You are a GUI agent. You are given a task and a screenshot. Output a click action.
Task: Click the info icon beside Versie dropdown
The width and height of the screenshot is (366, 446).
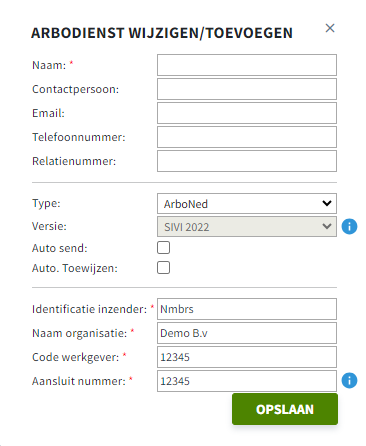click(x=349, y=227)
